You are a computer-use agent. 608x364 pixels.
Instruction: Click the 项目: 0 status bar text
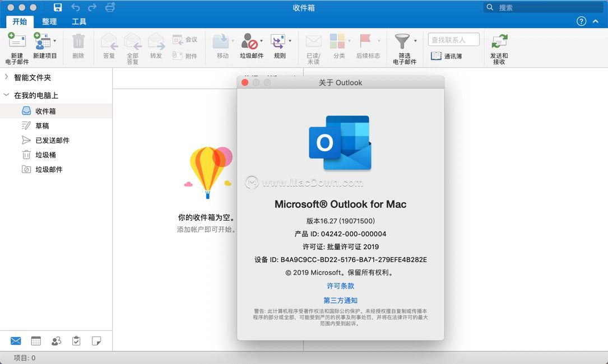[25, 358]
